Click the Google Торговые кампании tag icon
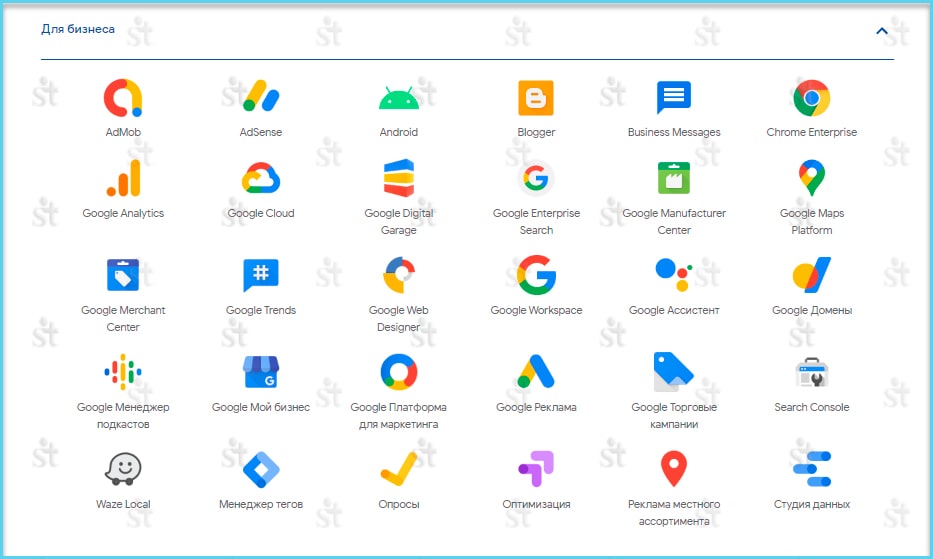933x559 pixels. (674, 372)
